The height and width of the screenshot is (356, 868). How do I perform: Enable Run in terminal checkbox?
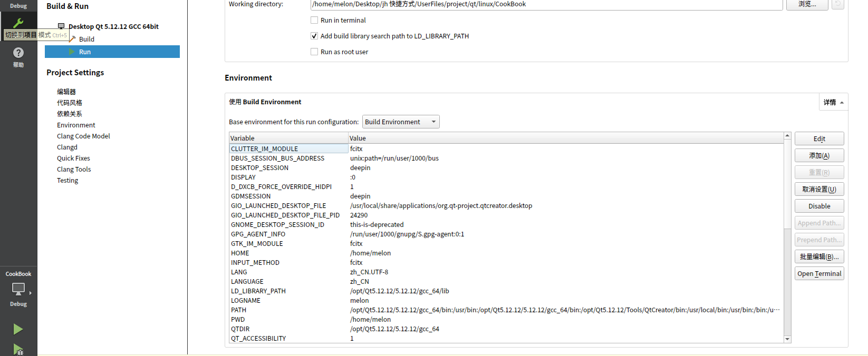314,20
